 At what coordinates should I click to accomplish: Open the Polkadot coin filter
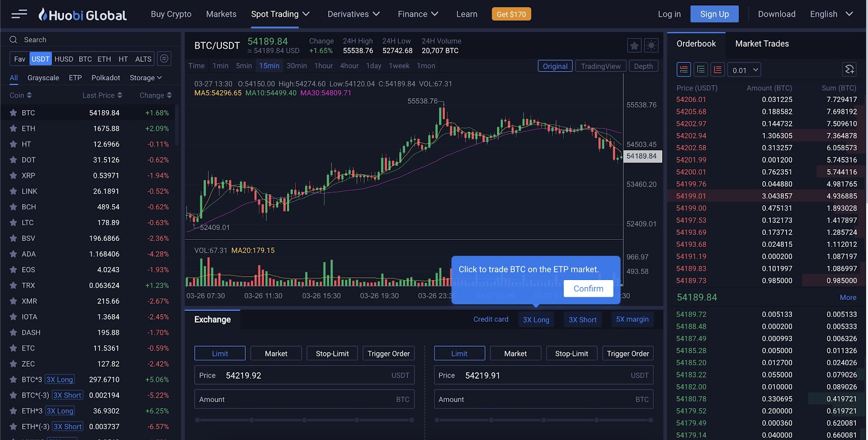pyautogui.click(x=106, y=78)
